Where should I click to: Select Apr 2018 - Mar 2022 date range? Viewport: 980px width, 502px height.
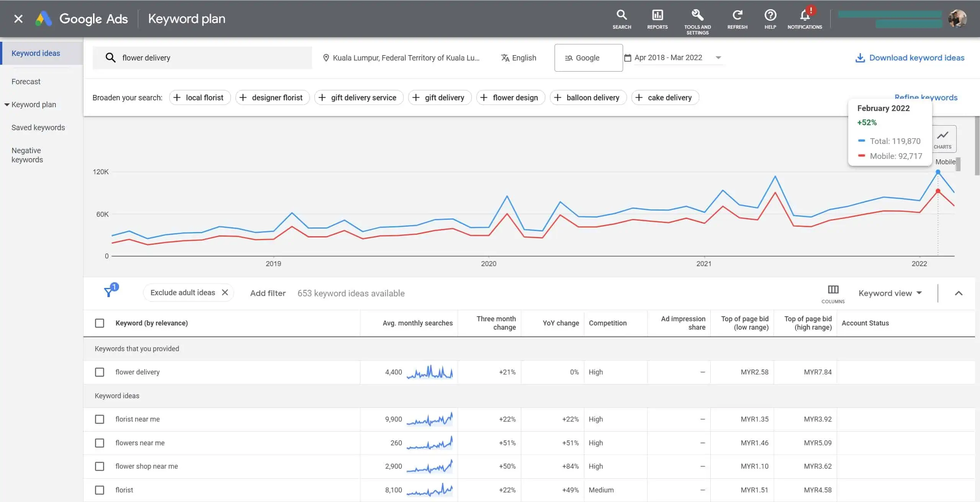(x=668, y=57)
